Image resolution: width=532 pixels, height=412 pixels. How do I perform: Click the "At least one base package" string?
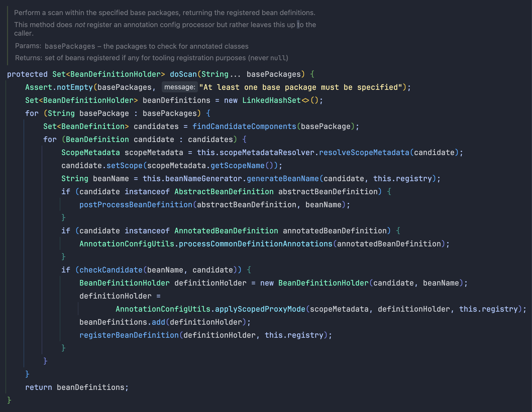click(x=301, y=87)
